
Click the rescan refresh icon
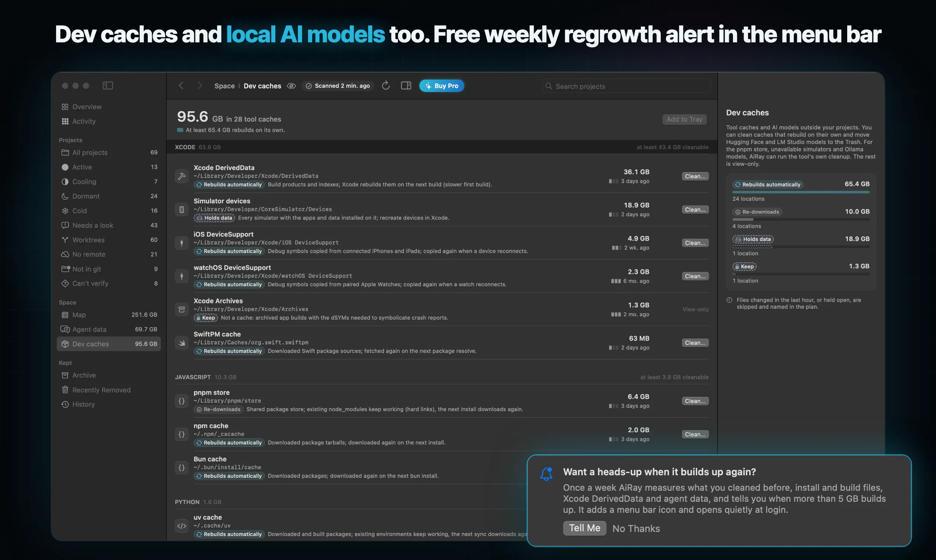[x=385, y=86]
